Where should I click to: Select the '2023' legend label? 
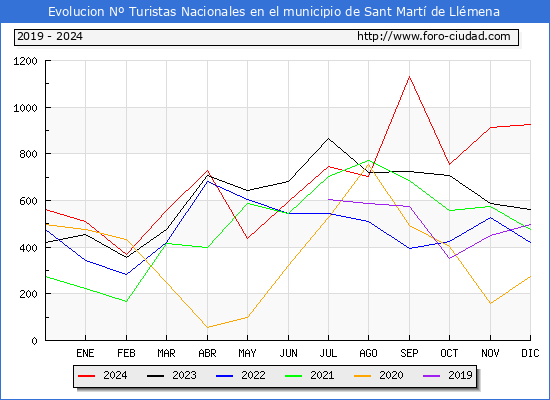click(184, 375)
